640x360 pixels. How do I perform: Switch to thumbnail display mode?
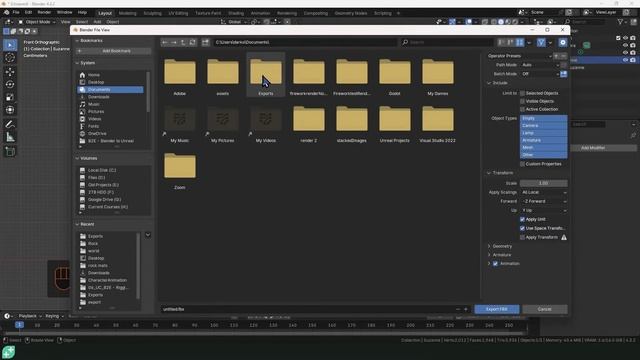520,42
